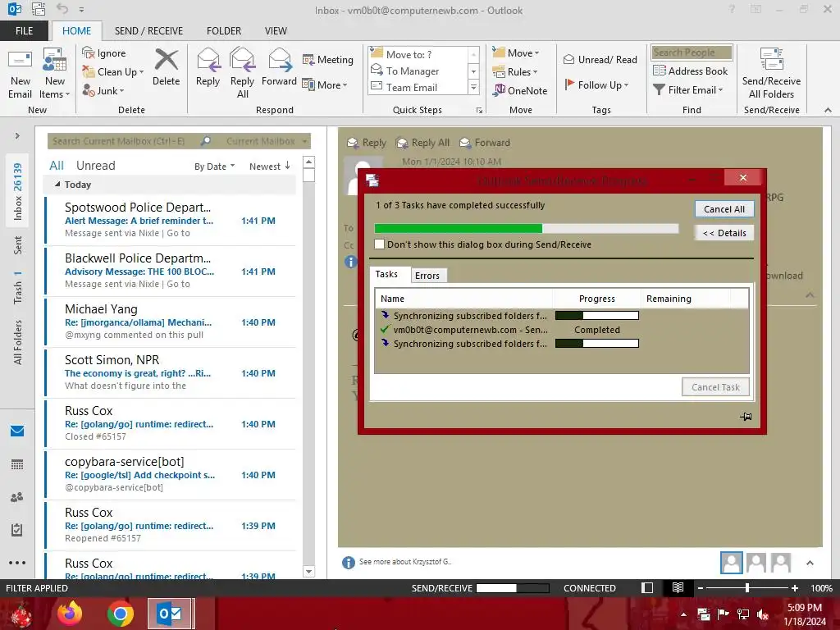
Task: Open Scott Simon, NPR email
Action: (171, 372)
